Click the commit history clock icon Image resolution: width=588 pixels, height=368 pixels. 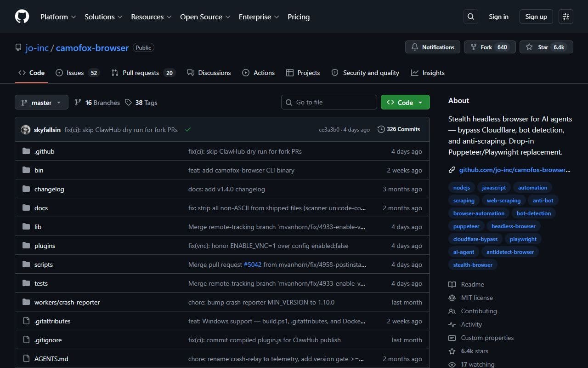point(381,129)
